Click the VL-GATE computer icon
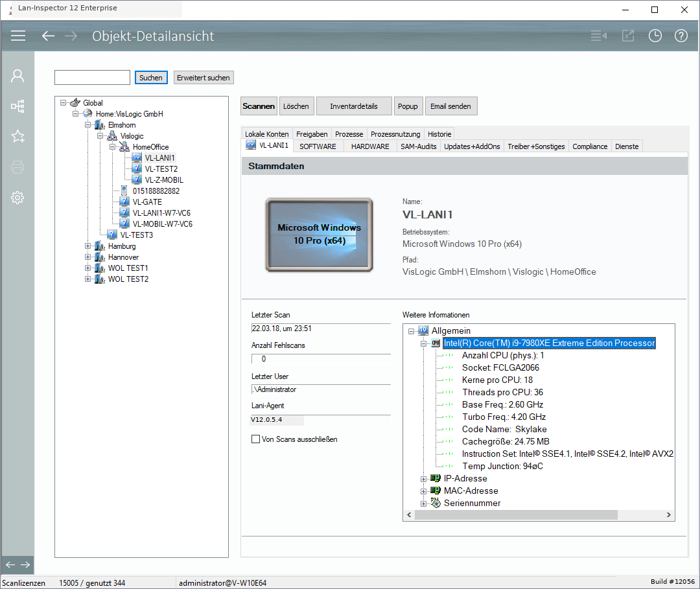The height and width of the screenshot is (589, 700). [x=125, y=202]
